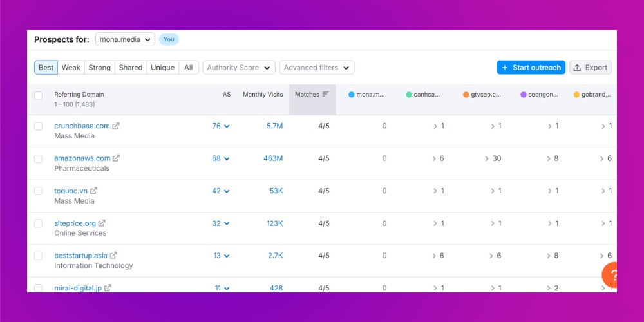This screenshot has height=322, width=644.
Task: Click the 463M monthly visits value
Action: (272, 158)
